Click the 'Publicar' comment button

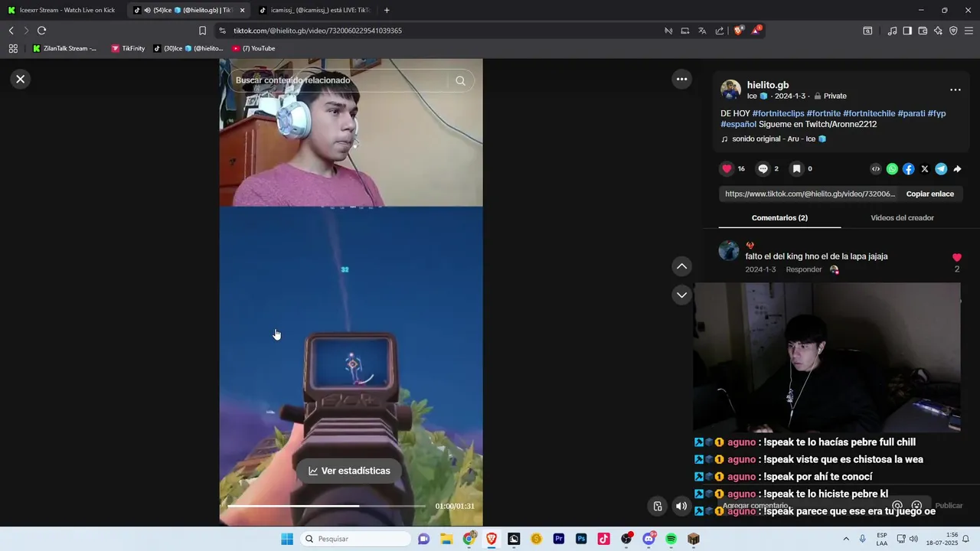pyautogui.click(x=949, y=506)
